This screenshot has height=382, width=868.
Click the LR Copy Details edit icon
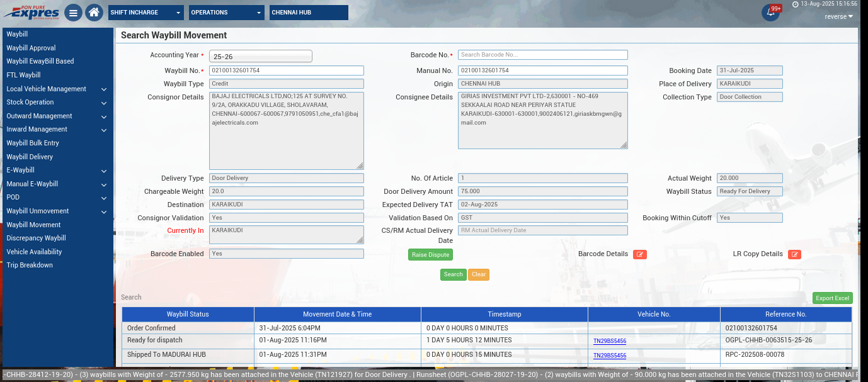[x=794, y=254]
